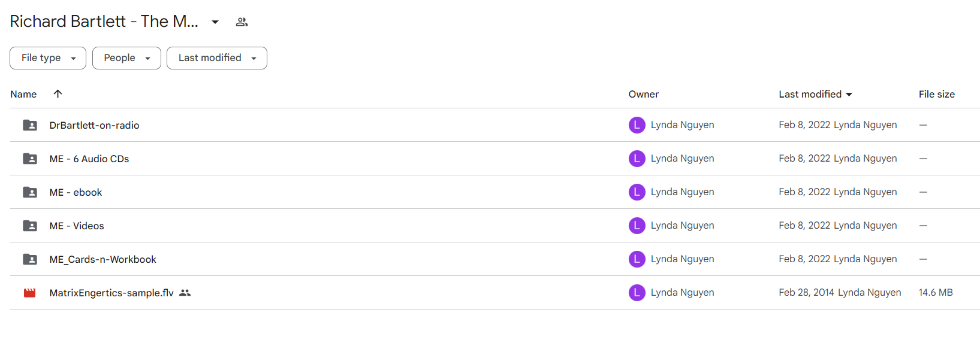Click the folder icon beside ME - ebook

pos(29,192)
